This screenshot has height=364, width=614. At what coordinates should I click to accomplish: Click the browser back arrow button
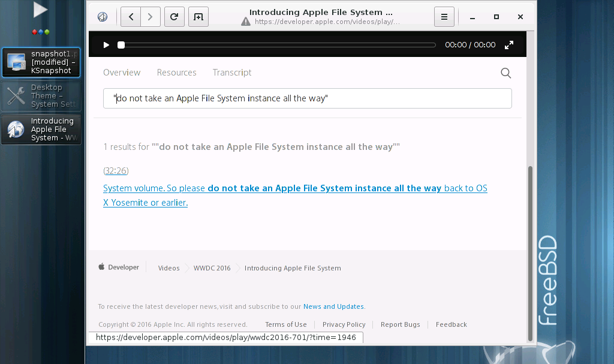[x=131, y=17]
